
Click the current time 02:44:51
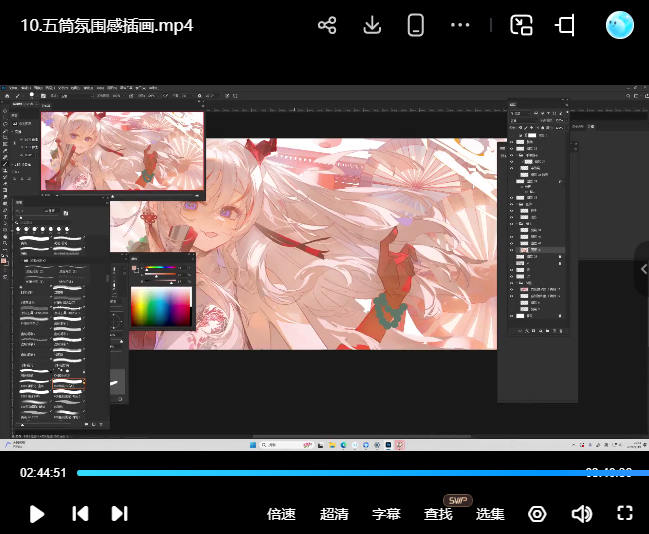[43, 473]
